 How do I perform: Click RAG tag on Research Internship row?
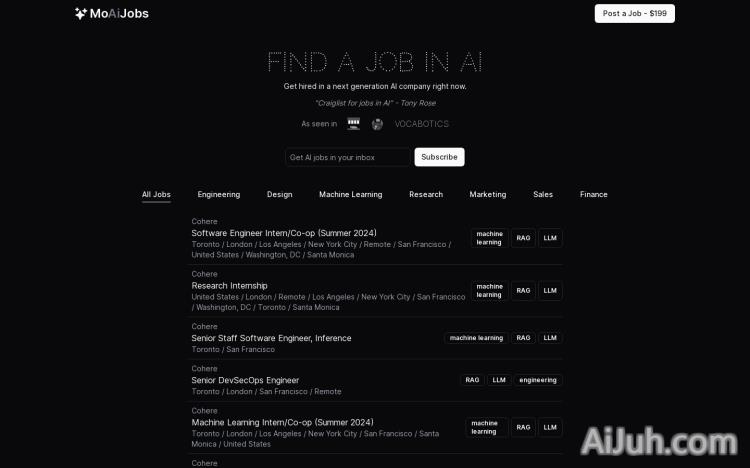[x=523, y=290]
